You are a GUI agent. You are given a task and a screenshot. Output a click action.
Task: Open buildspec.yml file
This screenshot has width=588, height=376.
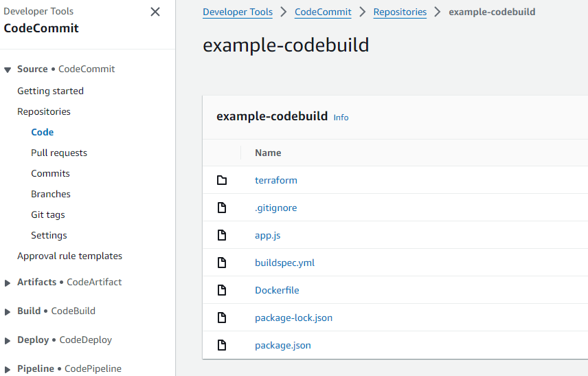(x=284, y=263)
